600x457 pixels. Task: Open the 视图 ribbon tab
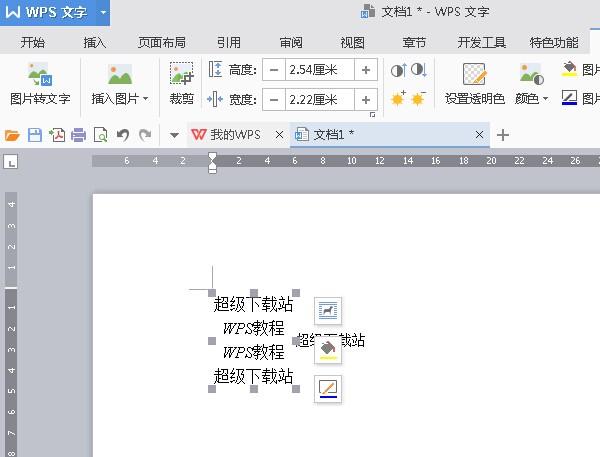(352, 42)
